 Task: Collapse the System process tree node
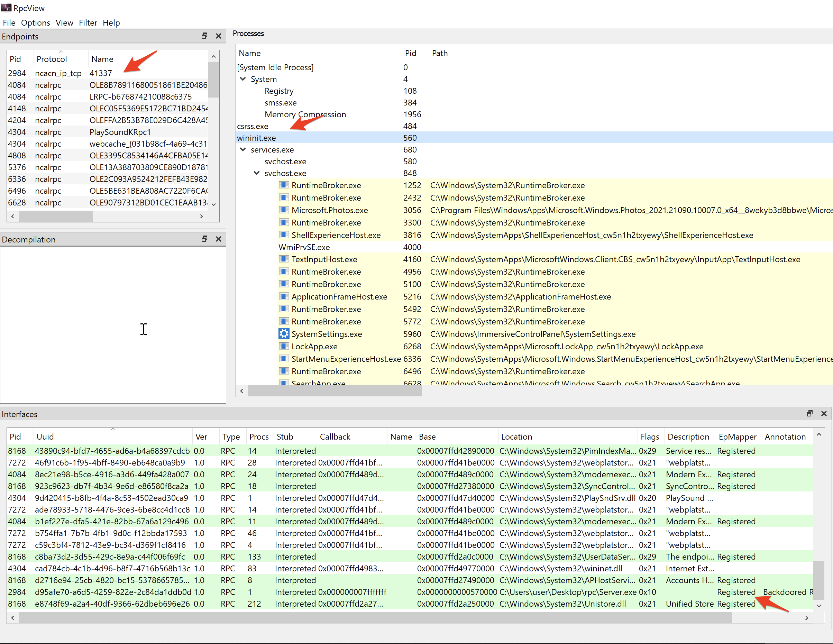pos(243,79)
